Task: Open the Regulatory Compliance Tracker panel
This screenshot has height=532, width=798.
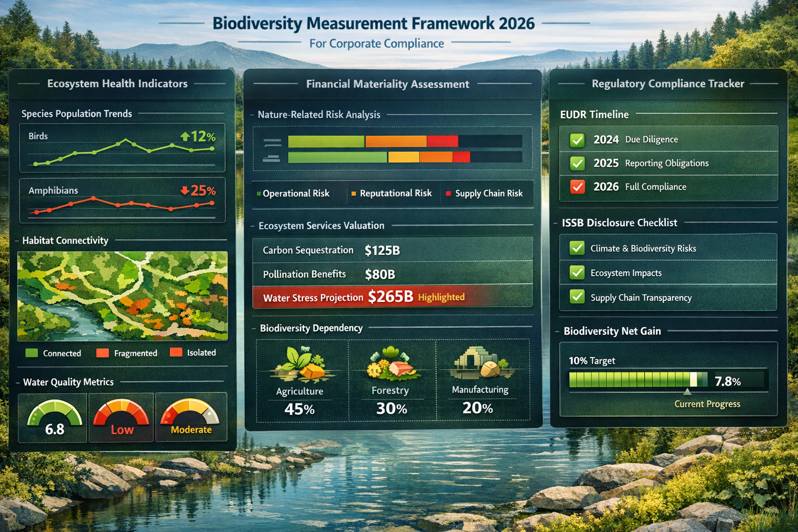Action: (x=668, y=84)
